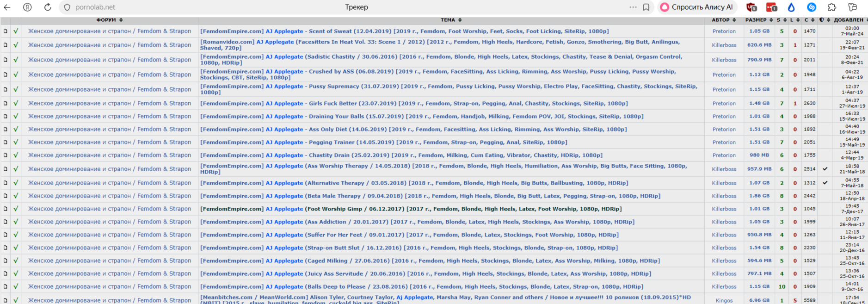Sort by seeders S column header

click(x=782, y=20)
